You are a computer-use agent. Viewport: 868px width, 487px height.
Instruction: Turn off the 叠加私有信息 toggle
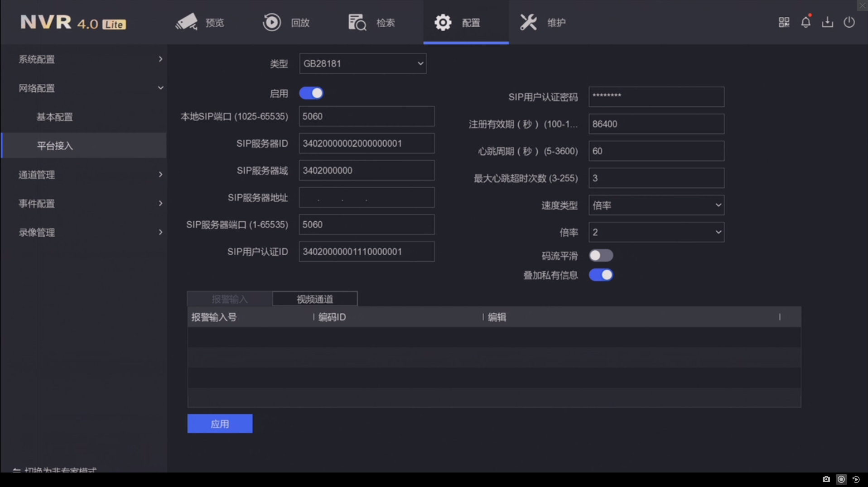coord(601,275)
